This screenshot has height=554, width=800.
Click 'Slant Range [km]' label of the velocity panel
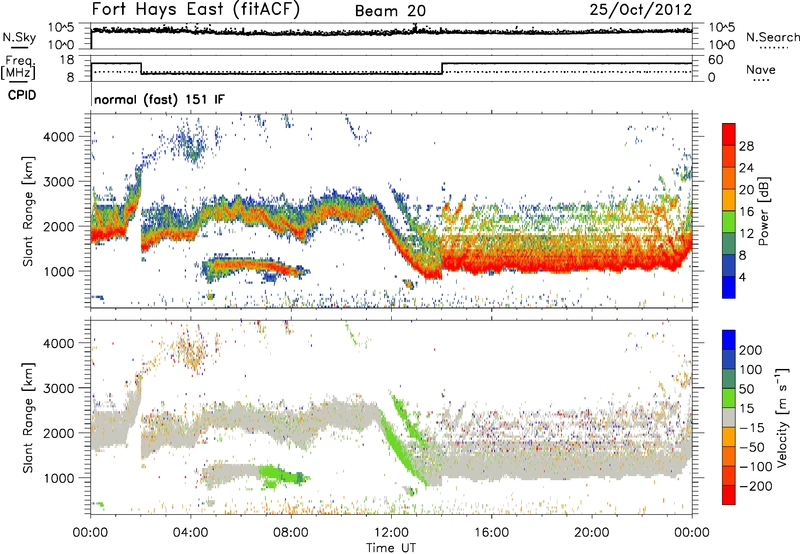pyautogui.click(x=28, y=417)
